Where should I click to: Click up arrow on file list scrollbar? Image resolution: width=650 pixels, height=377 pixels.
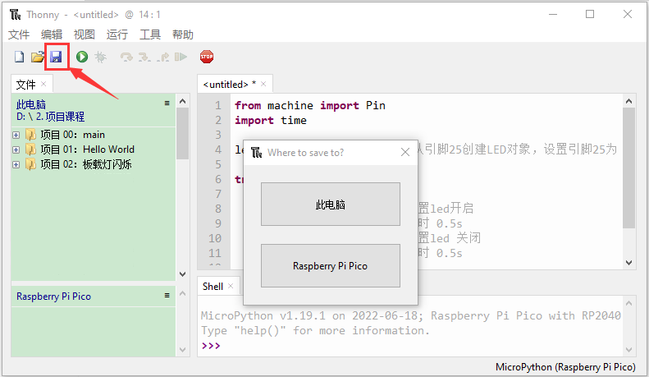182,102
